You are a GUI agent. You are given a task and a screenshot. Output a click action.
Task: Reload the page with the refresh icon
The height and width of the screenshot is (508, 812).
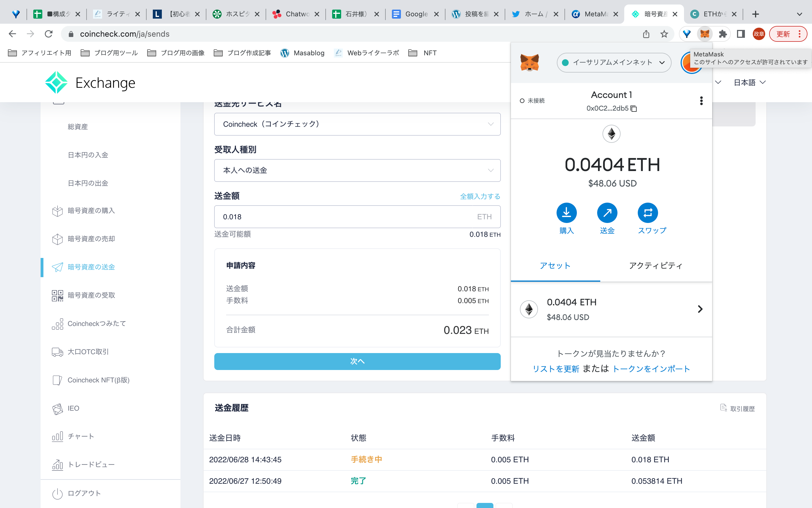point(49,34)
